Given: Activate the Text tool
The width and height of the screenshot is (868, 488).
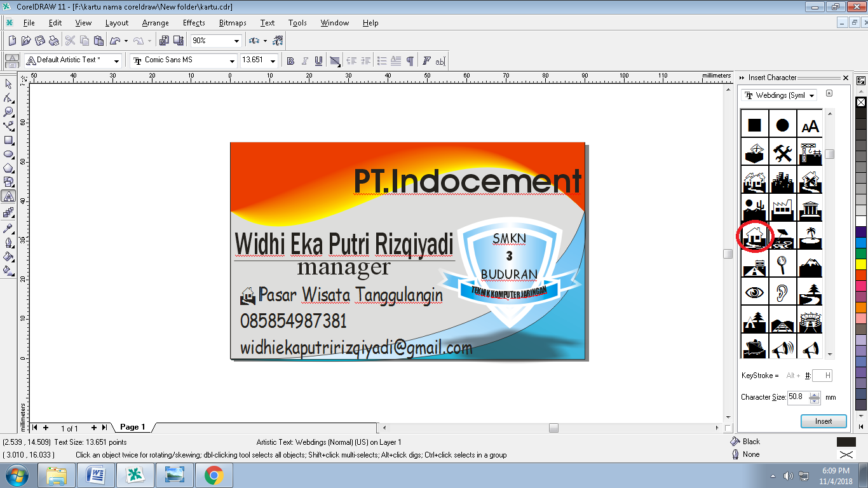Looking at the screenshot, I should (x=9, y=196).
